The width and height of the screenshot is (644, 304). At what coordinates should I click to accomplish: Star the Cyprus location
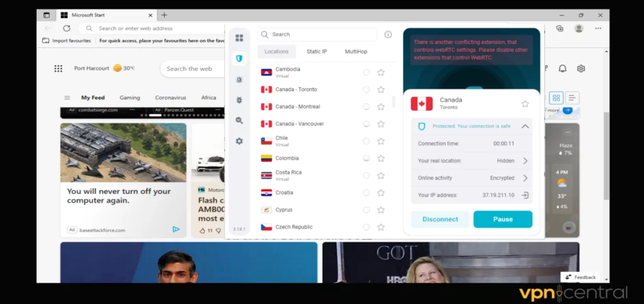[380, 210]
